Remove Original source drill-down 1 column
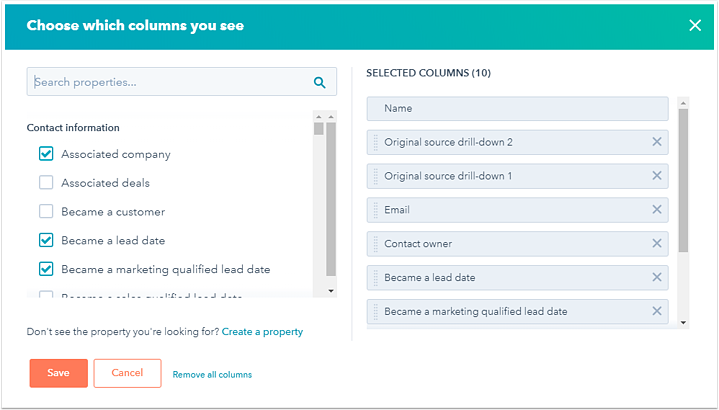This screenshot has width=719, height=410. point(657,176)
